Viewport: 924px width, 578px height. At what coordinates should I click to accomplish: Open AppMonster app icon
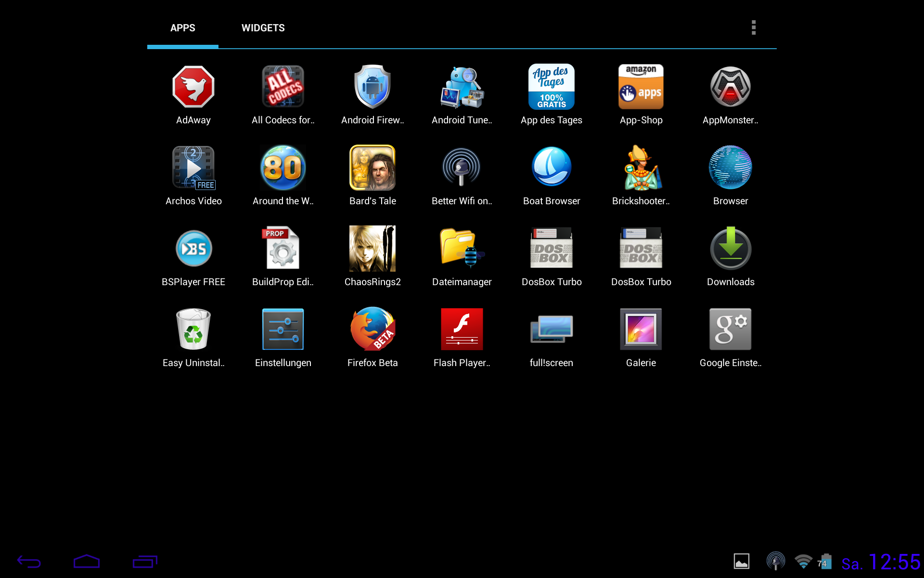[731, 87]
